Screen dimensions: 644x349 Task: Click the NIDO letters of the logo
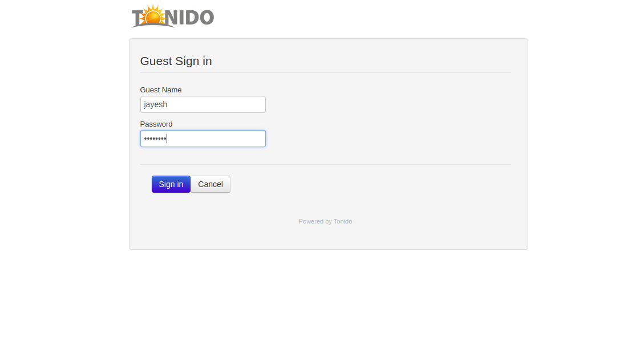(x=190, y=18)
